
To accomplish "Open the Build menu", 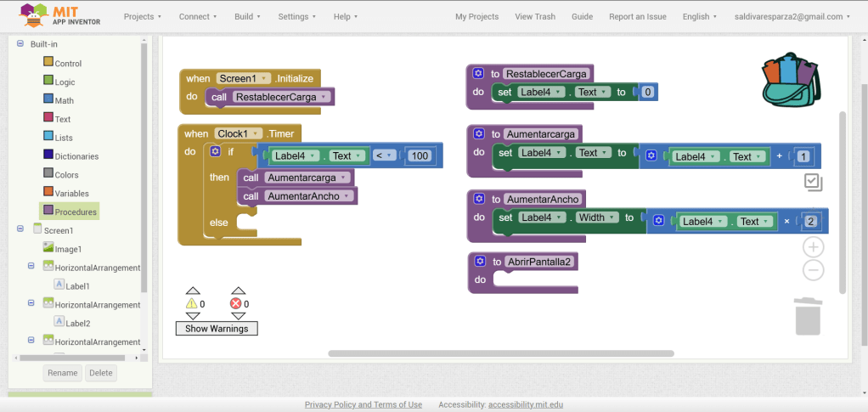I will pyautogui.click(x=247, y=16).
